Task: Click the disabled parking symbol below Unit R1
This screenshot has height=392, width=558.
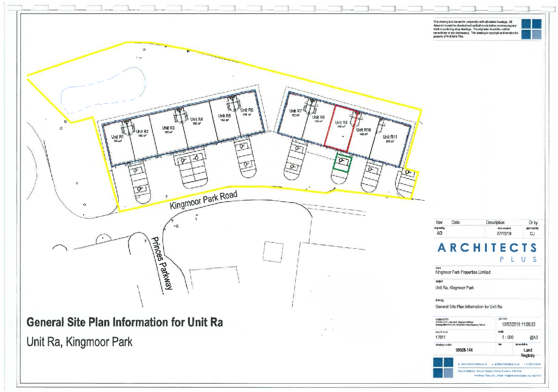Action: tap(135, 170)
